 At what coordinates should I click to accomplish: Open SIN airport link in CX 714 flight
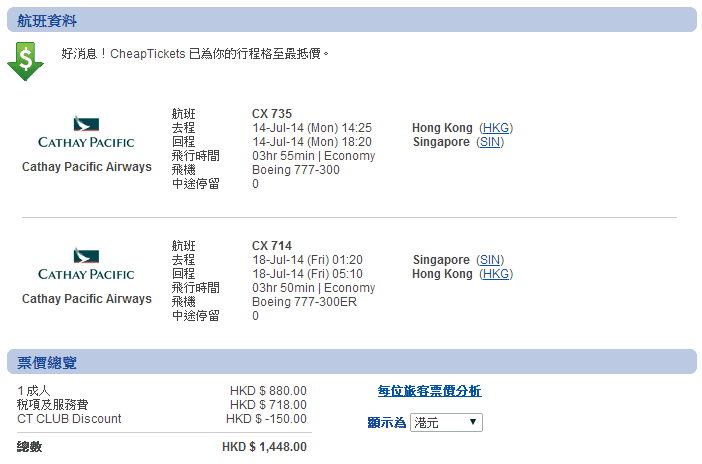click(x=490, y=260)
